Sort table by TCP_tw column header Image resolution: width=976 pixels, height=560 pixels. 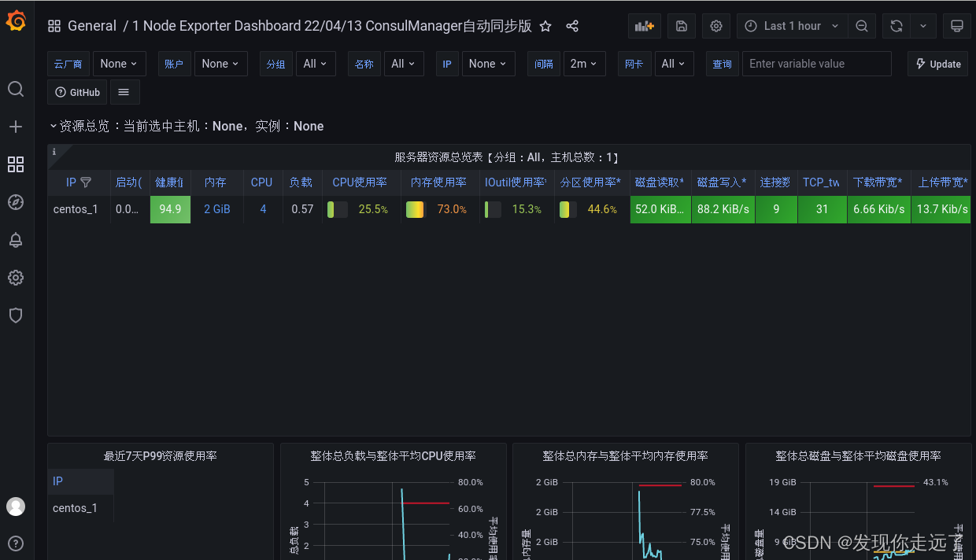click(x=821, y=182)
